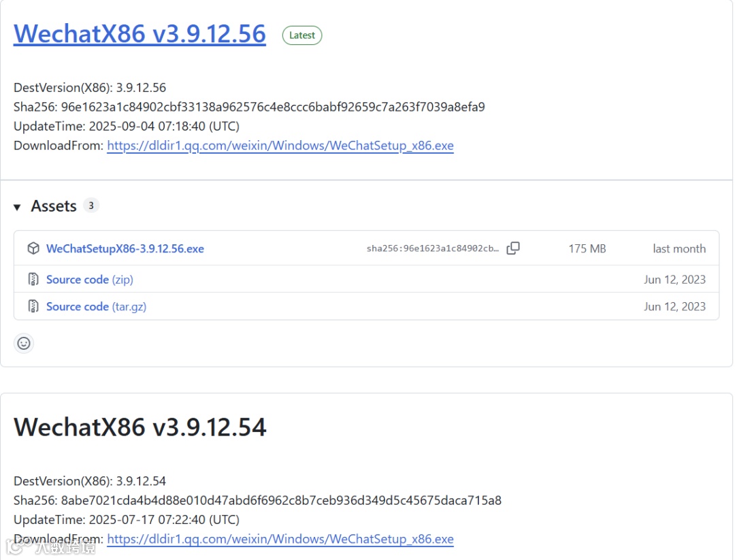Click UpdateTime 2025-07-17 07:22:40 line
Image resolution: width=735 pixels, height=560 pixels.
127,520
